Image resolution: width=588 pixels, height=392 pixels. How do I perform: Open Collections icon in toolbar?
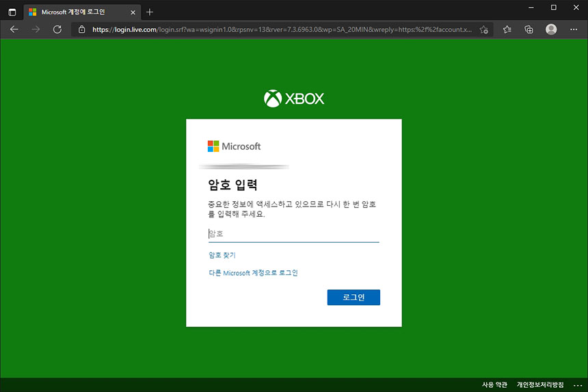click(529, 29)
